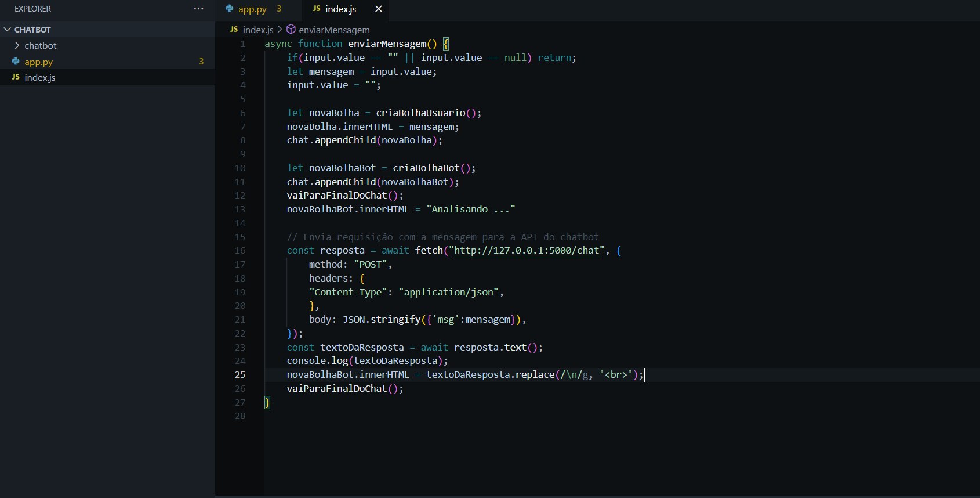Image resolution: width=980 pixels, height=498 pixels.
Task: Open Explorer more actions ellipsis menu
Action: 198,9
